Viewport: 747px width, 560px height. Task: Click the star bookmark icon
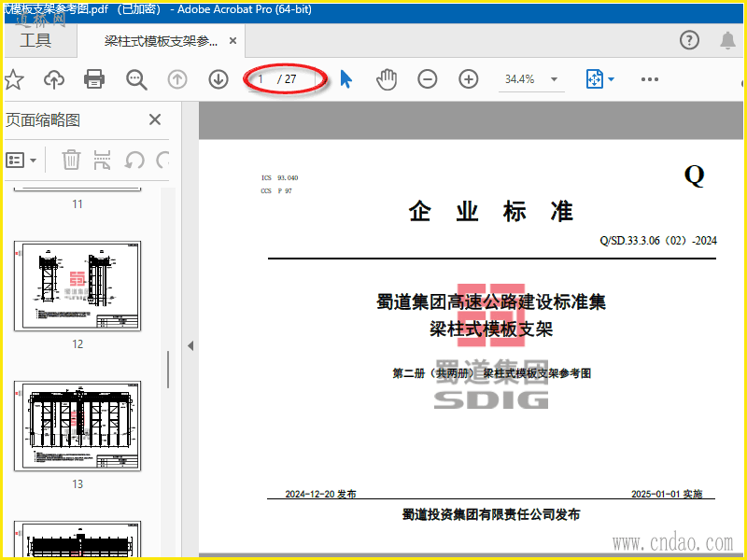click(13, 79)
